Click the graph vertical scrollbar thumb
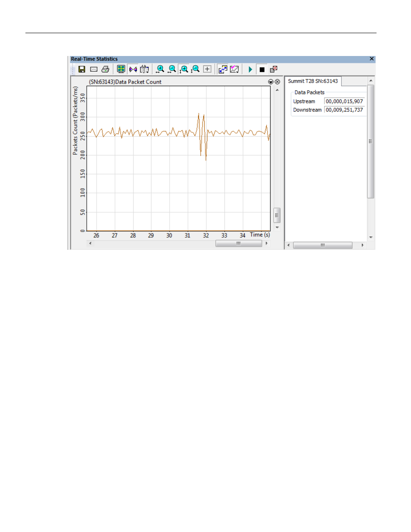 (277, 215)
